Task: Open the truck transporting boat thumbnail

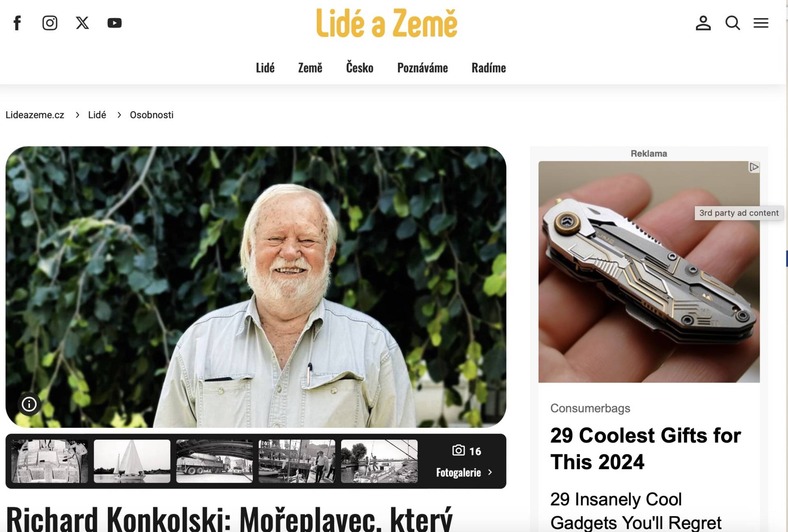Action: [x=215, y=461]
